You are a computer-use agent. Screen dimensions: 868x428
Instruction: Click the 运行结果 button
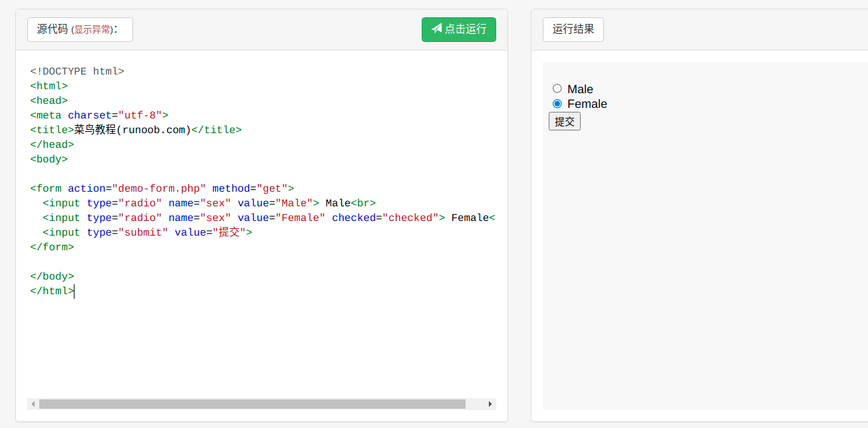(573, 29)
